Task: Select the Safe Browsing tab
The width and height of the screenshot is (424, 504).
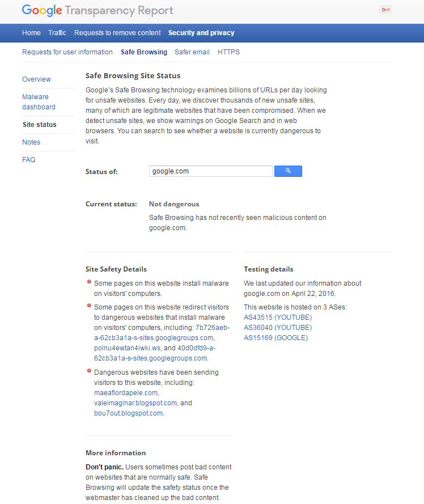Action: (143, 52)
